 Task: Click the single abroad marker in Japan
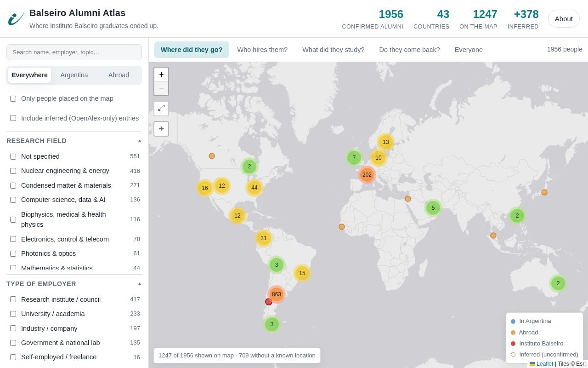pos(544,192)
